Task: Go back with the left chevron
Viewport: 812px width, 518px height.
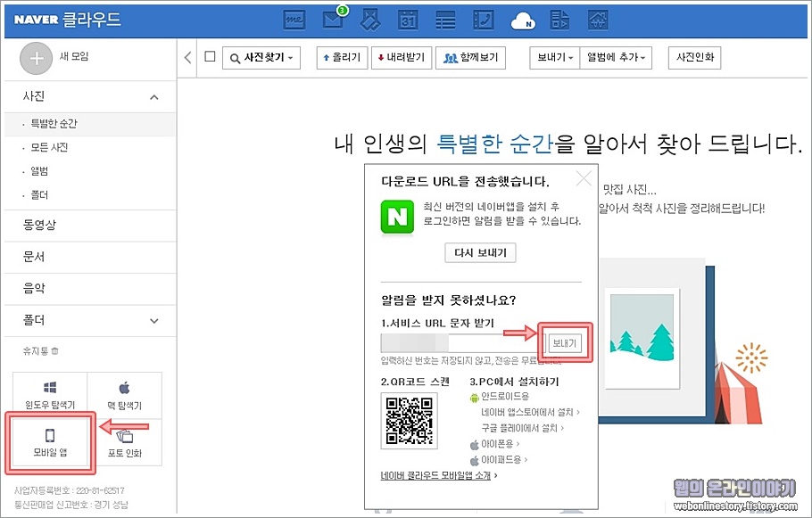Action: [x=187, y=57]
